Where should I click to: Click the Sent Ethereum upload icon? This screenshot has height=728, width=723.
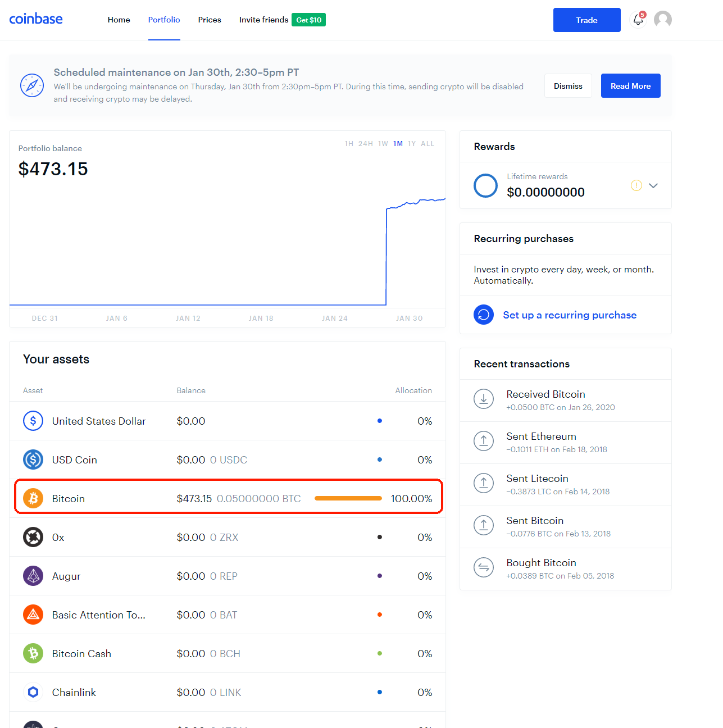point(484,441)
